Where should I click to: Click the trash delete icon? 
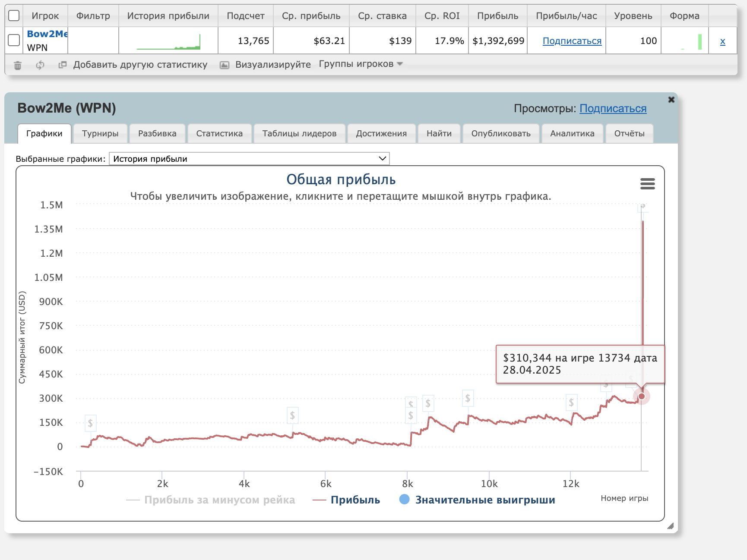click(18, 65)
